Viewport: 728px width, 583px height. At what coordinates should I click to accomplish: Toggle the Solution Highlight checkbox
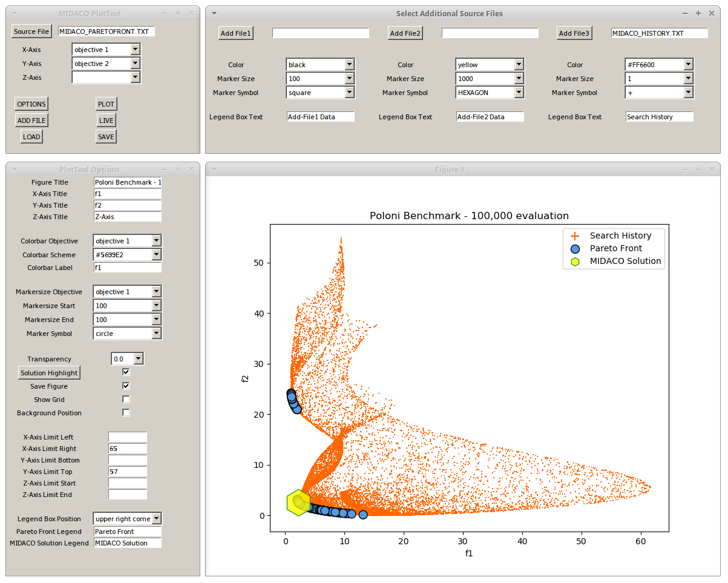tap(126, 372)
